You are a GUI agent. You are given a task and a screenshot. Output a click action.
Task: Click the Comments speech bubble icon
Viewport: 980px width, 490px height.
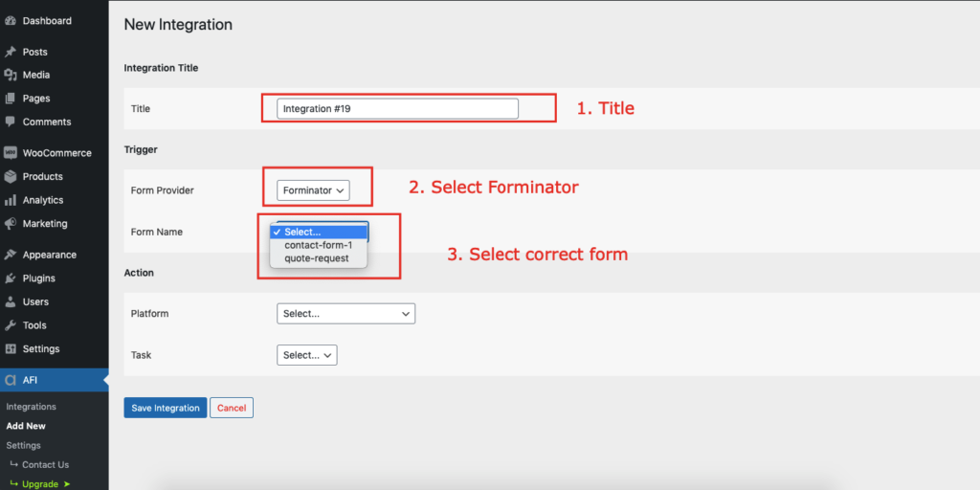coord(10,122)
